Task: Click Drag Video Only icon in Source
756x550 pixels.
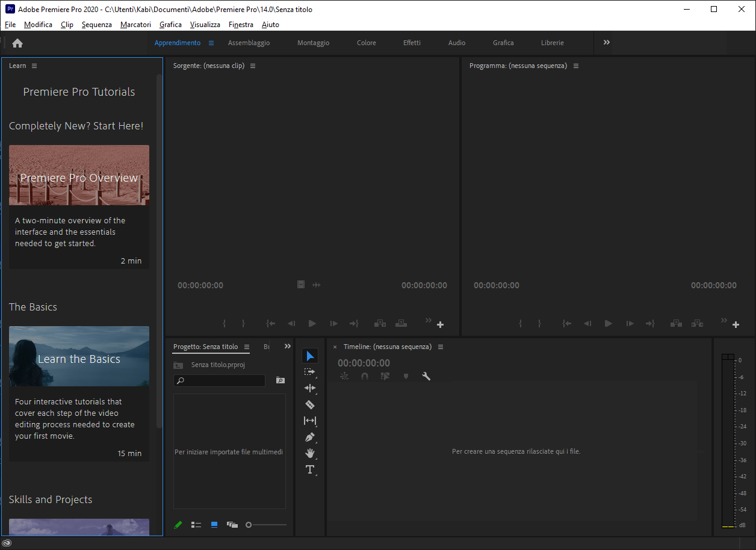Action: tap(301, 285)
